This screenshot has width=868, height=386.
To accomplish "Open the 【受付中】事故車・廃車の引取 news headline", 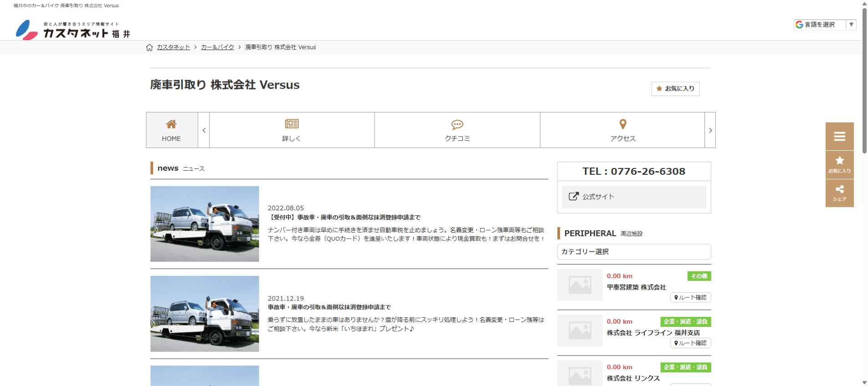I will (x=344, y=218).
